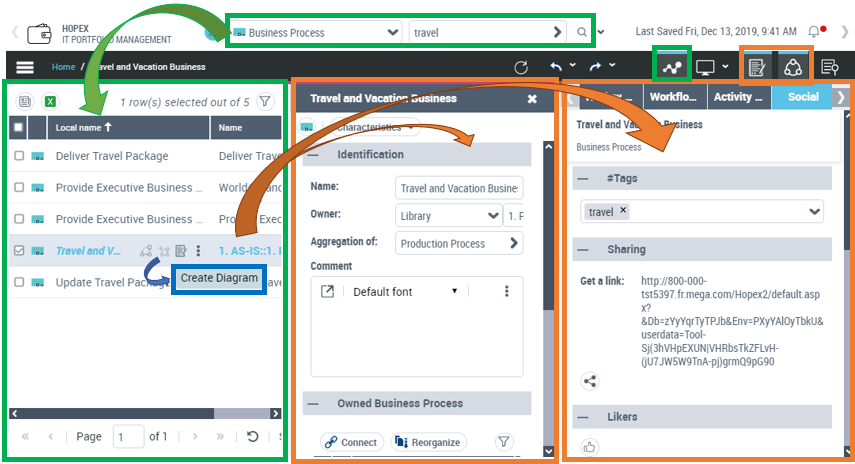
Task: Click the refresh icon in toolbar
Action: 520,68
